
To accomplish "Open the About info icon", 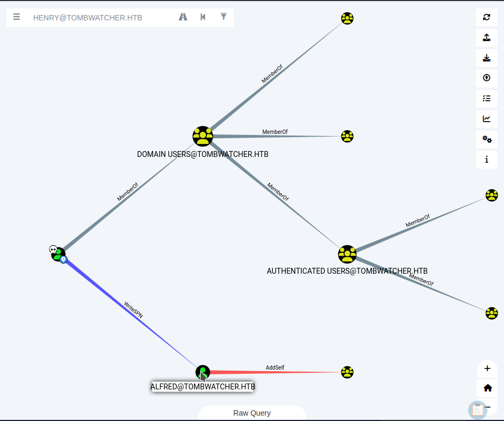I will (x=486, y=160).
